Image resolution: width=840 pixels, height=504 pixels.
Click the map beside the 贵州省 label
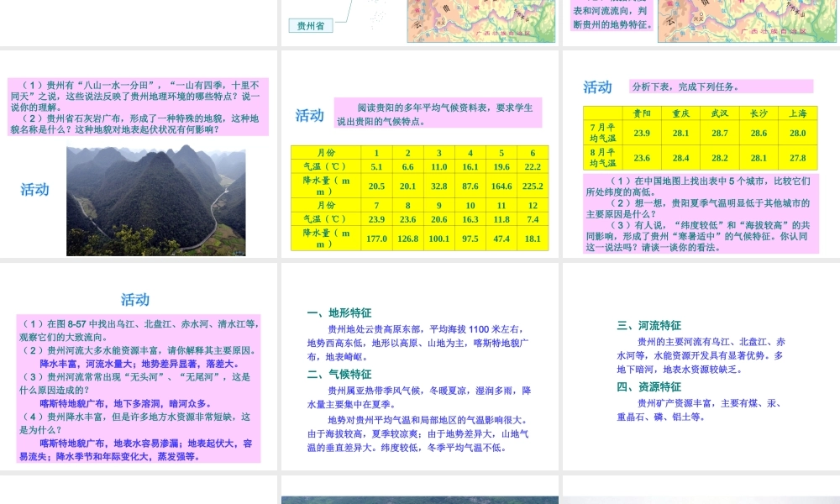click(481, 20)
